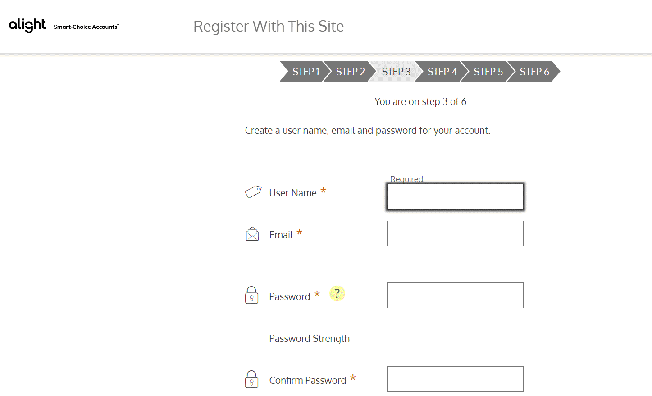The image size is (652, 396).
Task: Click the User Name label
Action: coord(293,193)
